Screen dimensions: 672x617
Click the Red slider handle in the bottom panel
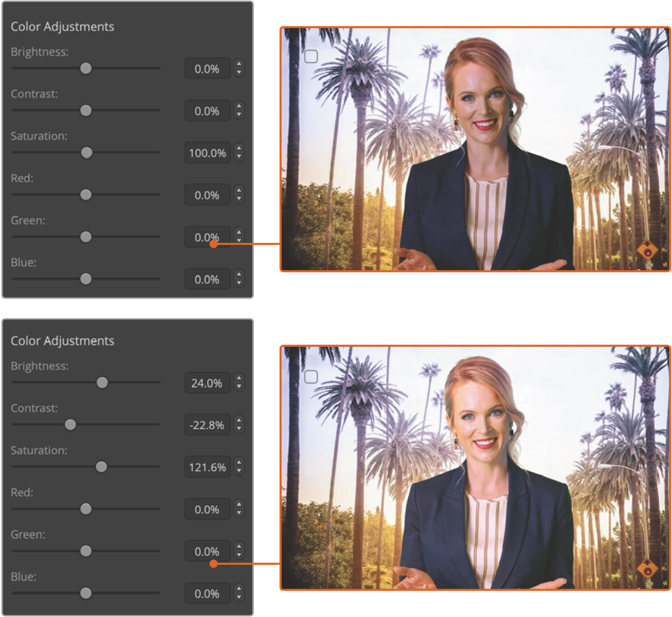(x=86, y=509)
